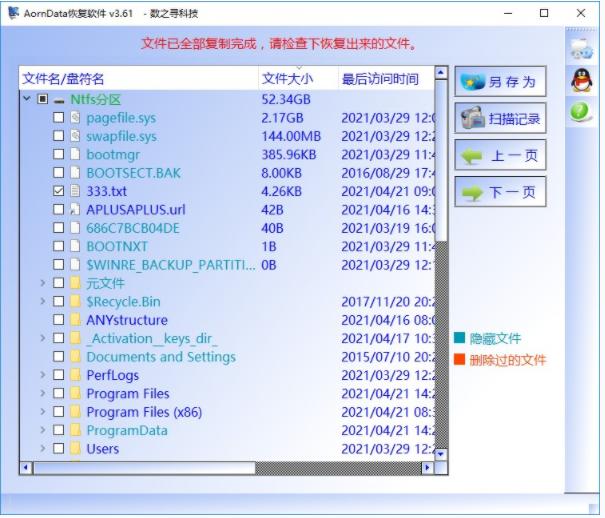Sort by 文件大小 column header
Viewport: 605px width, 518px height.
point(286,79)
